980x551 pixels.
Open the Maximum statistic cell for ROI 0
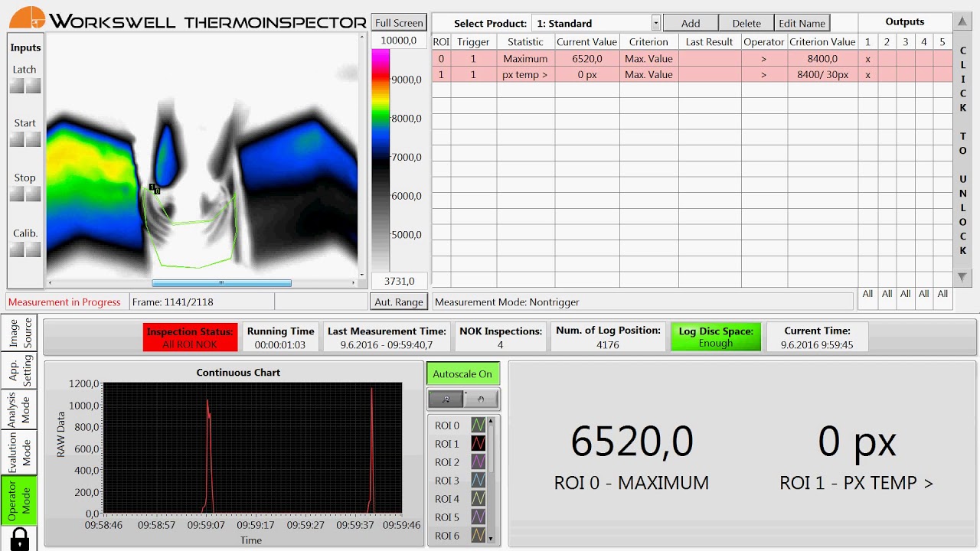525,59
